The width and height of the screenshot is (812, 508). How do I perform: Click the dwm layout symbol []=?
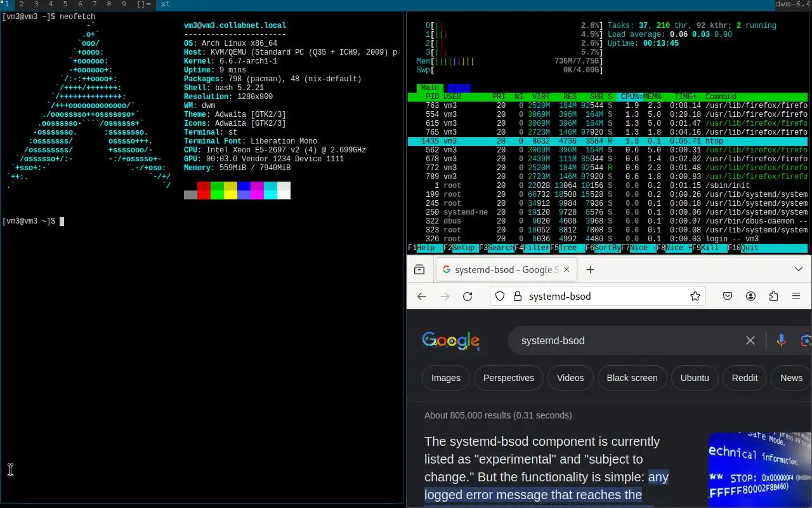click(144, 4)
